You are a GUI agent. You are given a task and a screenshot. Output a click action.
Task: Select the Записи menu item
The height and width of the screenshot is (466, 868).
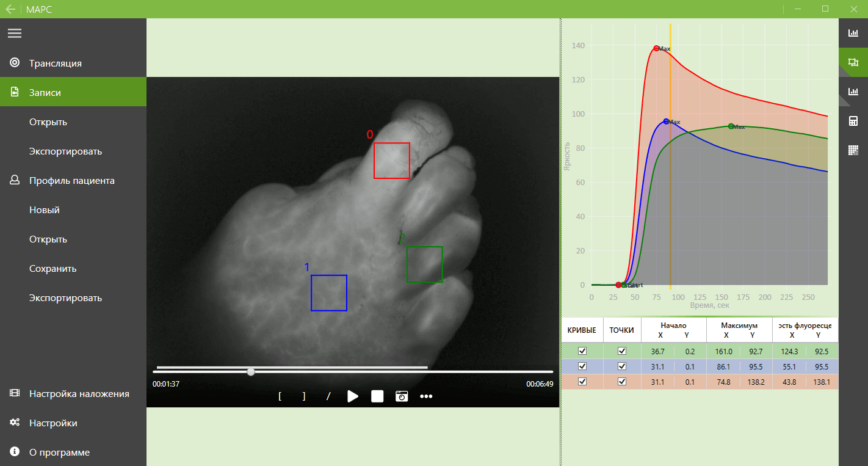point(73,92)
